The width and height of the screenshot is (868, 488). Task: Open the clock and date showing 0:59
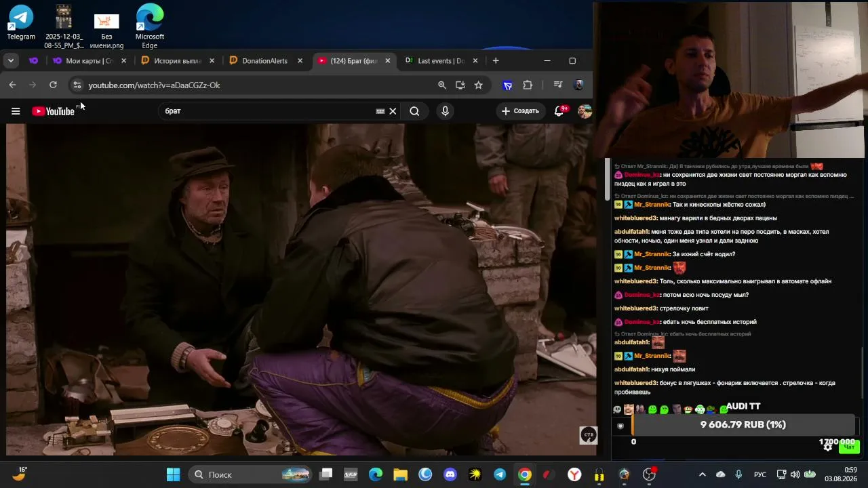point(842,474)
